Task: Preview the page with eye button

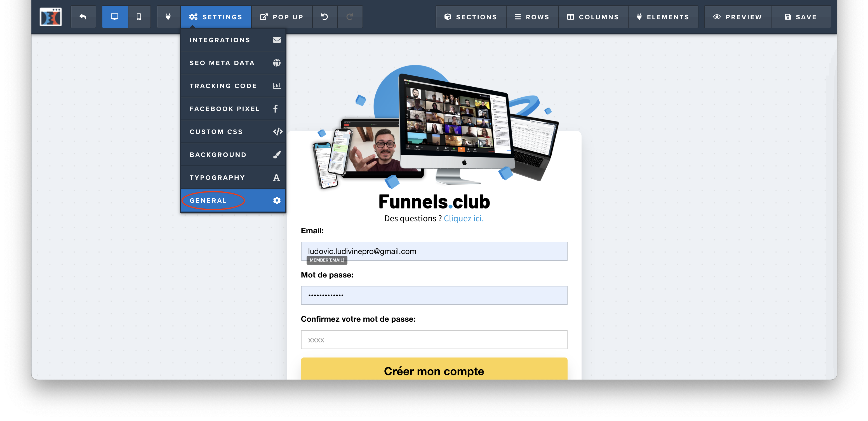Action: pos(737,17)
